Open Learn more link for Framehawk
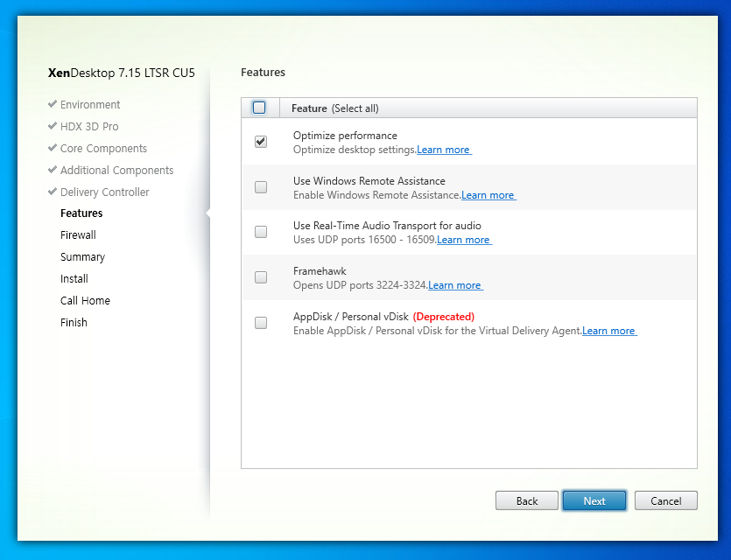The width and height of the screenshot is (731, 560). (x=455, y=285)
